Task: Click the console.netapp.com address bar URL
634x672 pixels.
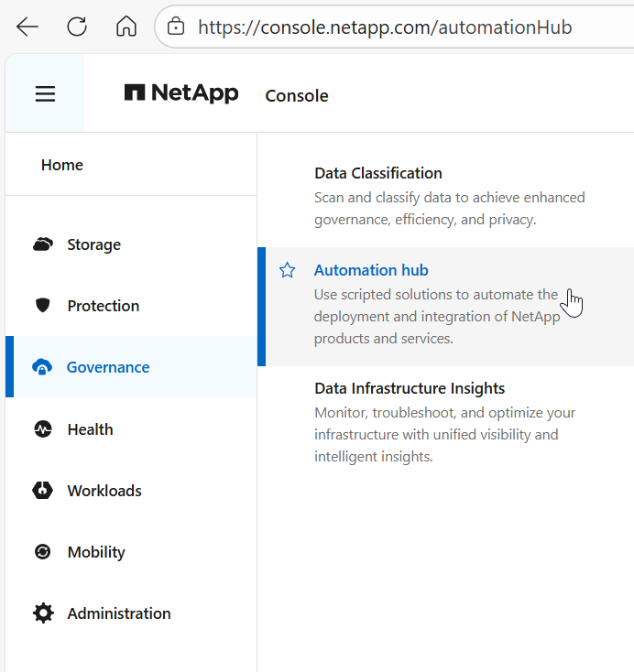Action: click(x=385, y=27)
